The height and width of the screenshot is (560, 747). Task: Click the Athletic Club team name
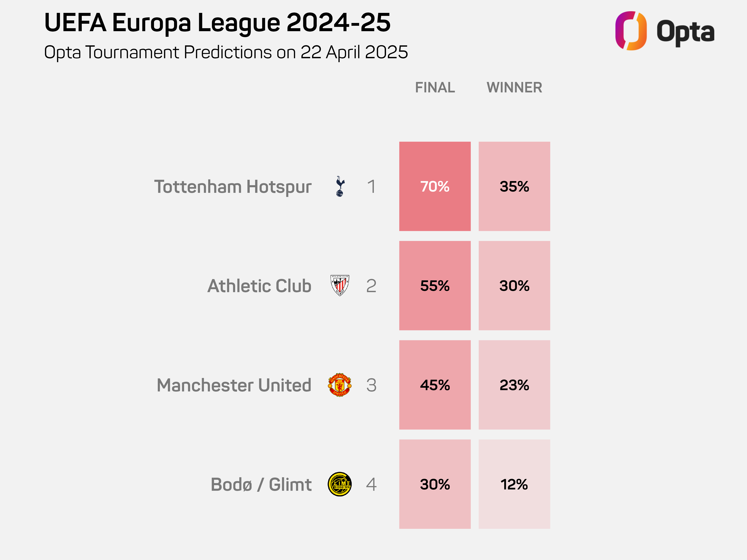259,286
